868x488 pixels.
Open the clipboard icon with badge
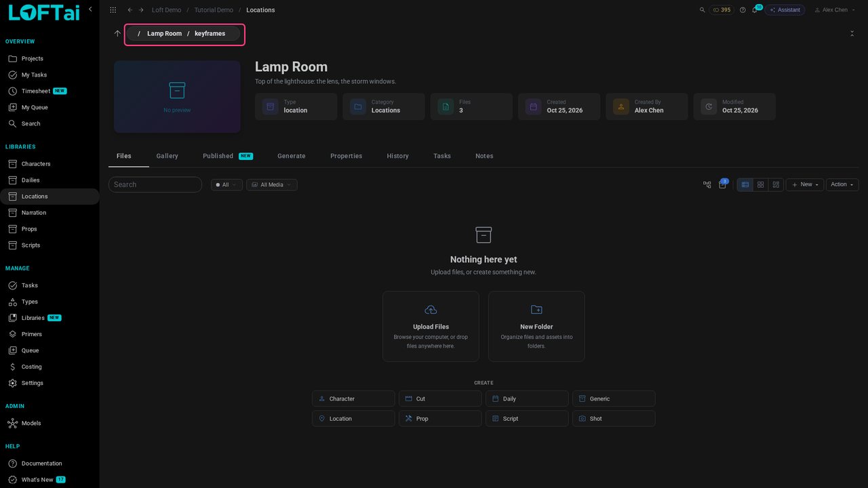point(723,184)
